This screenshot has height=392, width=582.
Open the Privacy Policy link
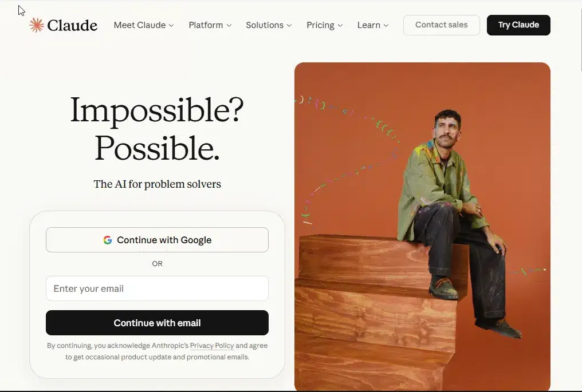pyautogui.click(x=212, y=346)
